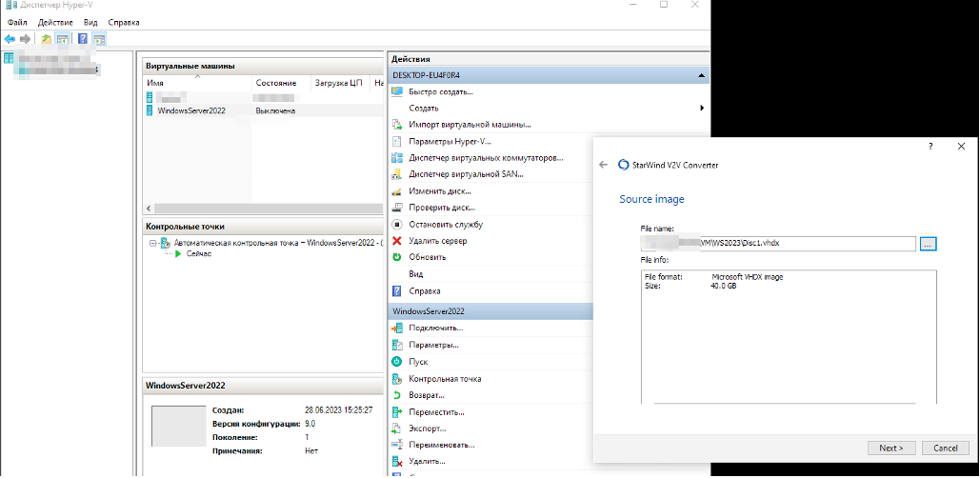Screen dimensions: 980x478
Task: Click the Контрольные точки panel header
Action: click(263, 227)
